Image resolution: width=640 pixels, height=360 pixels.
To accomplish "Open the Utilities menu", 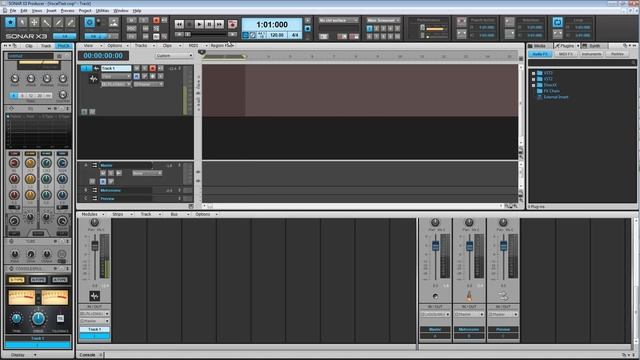I will point(102,11).
